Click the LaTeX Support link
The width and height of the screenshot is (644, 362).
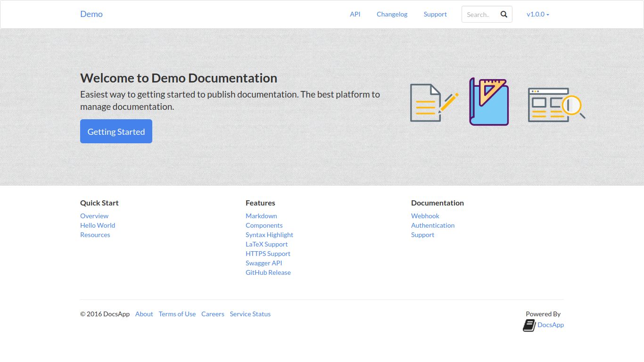pos(266,244)
